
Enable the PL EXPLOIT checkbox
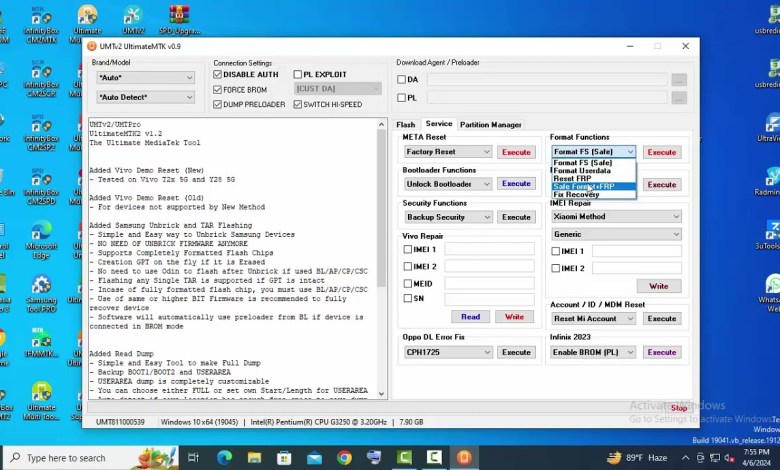[x=298, y=75]
